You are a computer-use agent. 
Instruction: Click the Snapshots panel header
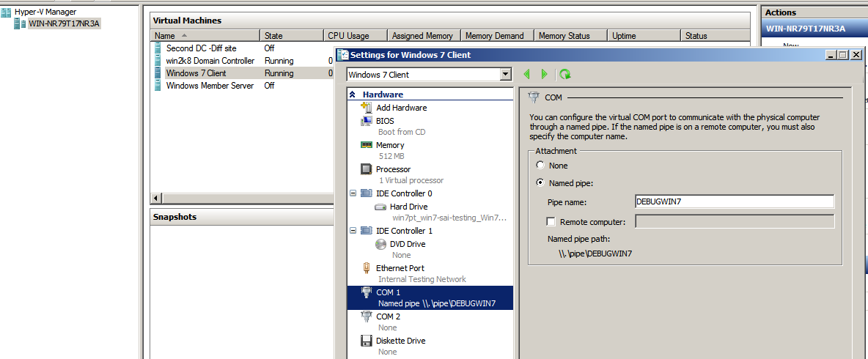click(243, 217)
